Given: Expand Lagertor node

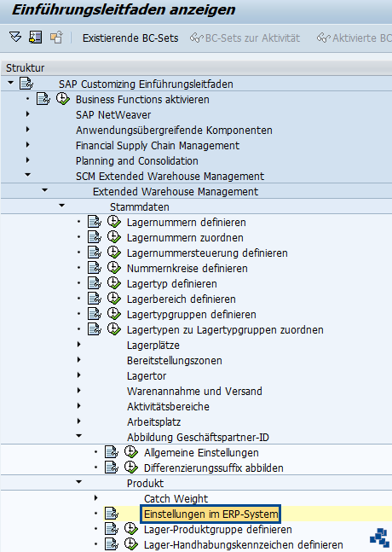Looking at the screenshot, I should (x=78, y=375).
